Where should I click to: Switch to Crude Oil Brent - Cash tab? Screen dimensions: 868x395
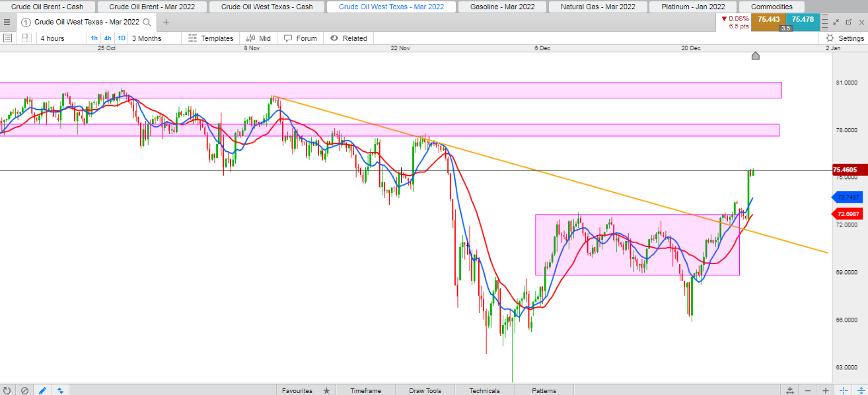click(x=47, y=7)
